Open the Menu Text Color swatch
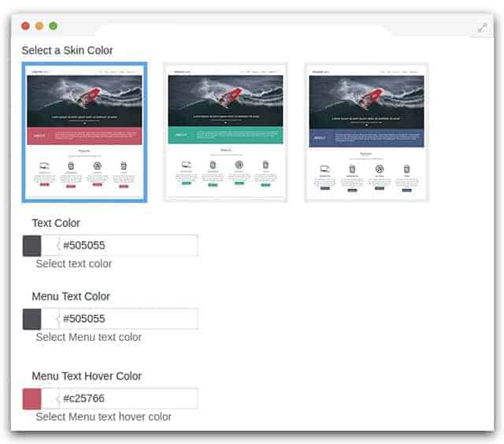The image size is (504, 444). [x=32, y=319]
